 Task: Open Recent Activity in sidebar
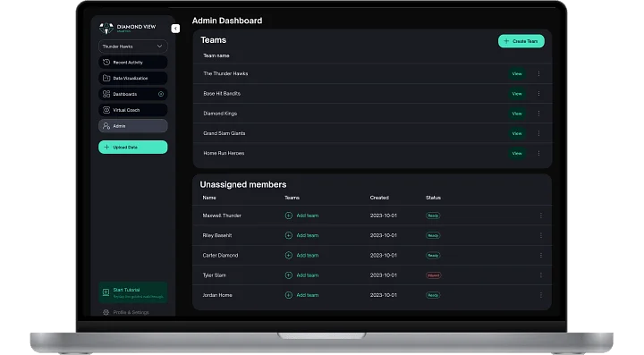pos(132,63)
